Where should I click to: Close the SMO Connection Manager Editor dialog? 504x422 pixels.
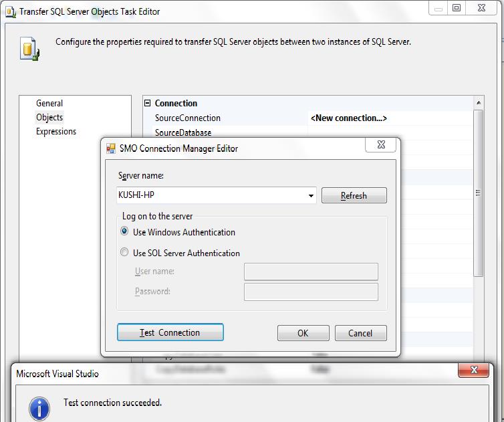[380, 144]
